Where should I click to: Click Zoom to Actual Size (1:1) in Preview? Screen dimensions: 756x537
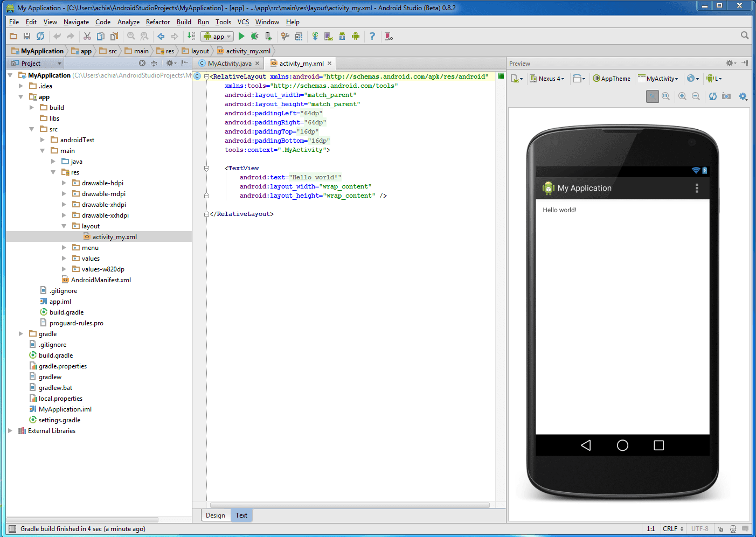(x=666, y=96)
